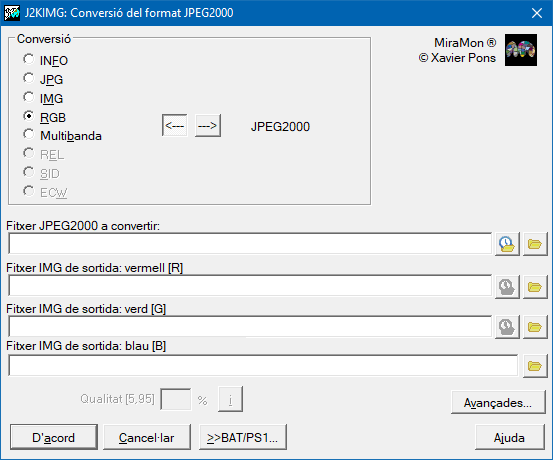The height and width of the screenshot is (460, 553).
Task: Browse folder for JPEG2000 file to convert
Action: (535, 244)
